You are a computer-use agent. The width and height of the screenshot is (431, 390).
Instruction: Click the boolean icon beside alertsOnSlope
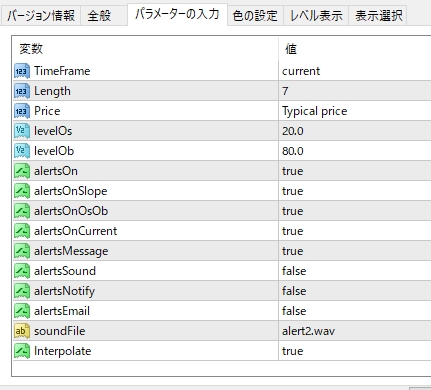pos(22,191)
